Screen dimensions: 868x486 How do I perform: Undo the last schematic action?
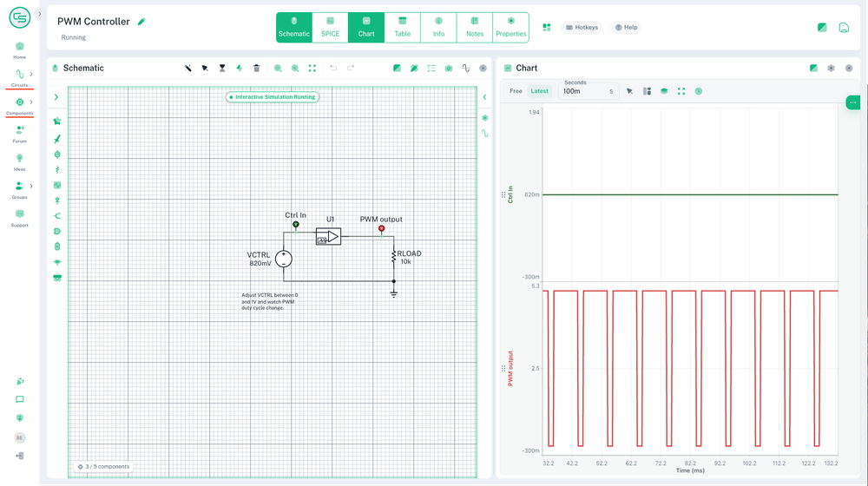333,68
